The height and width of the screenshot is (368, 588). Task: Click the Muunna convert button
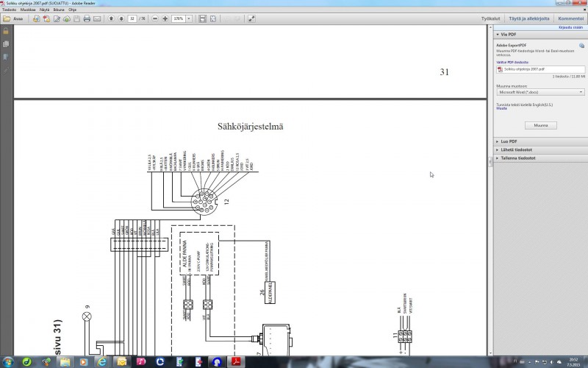pos(540,126)
